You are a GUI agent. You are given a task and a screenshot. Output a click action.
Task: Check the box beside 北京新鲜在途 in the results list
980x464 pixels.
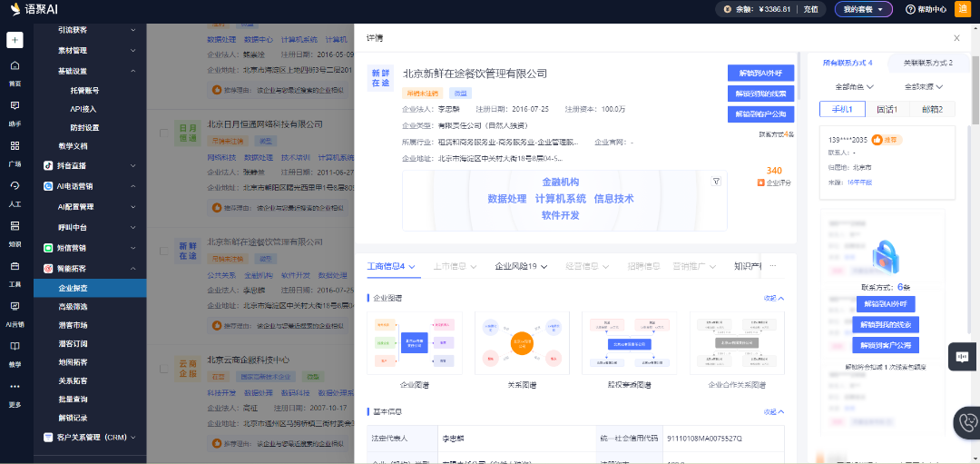[163, 252]
